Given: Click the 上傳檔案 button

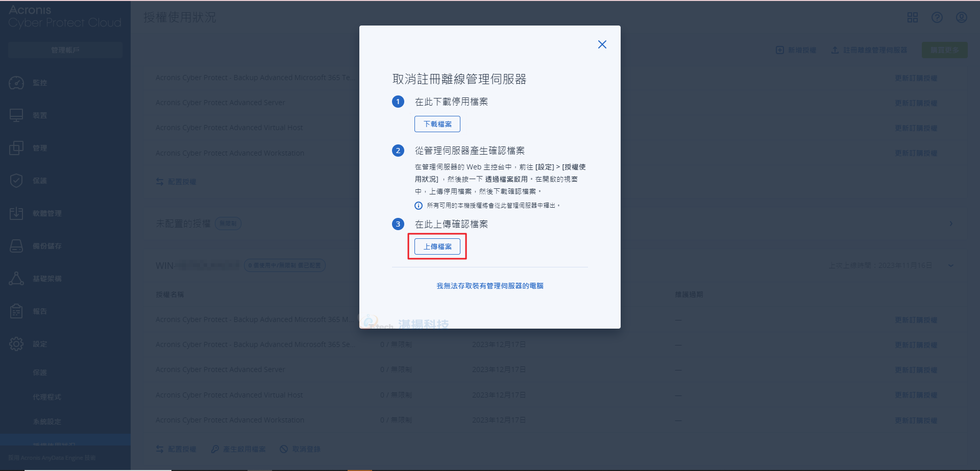Looking at the screenshot, I should click(437, 246).
